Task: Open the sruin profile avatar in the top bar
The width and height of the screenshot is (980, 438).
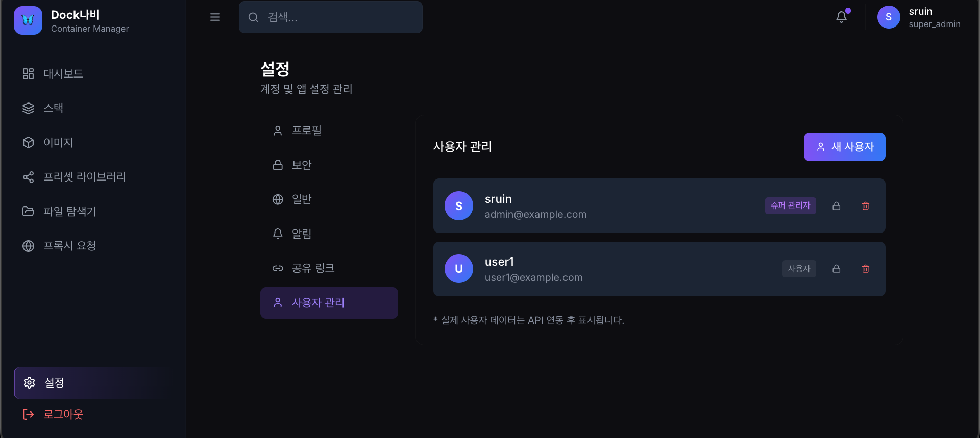Action: click(888, 17)
